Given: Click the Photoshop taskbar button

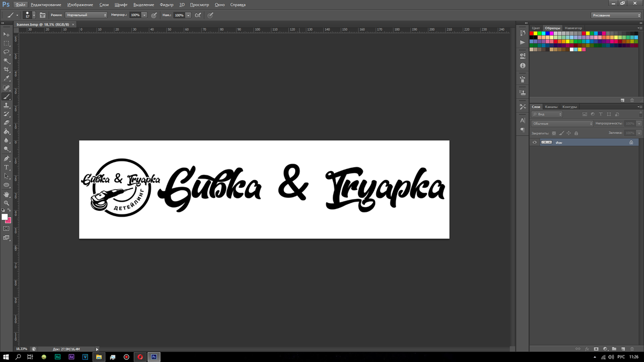Looking at the screenshot, I should tap(154, 356).
